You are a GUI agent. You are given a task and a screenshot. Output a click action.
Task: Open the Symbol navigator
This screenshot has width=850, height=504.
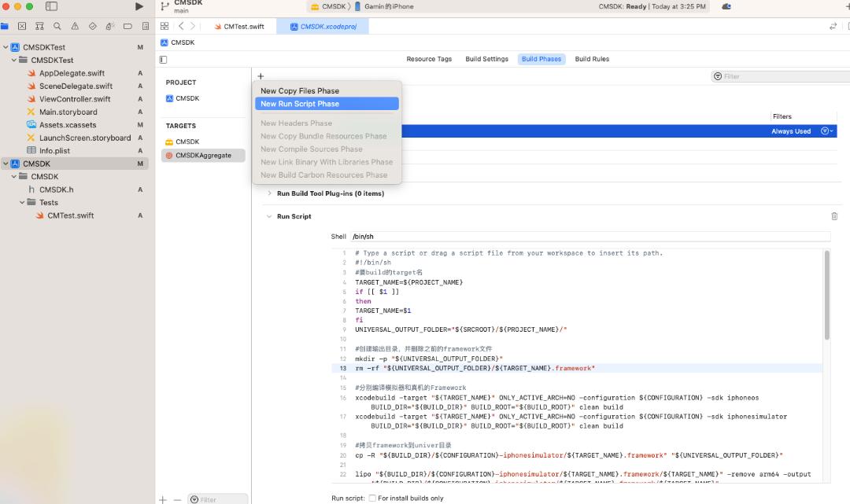pos(39,26)
